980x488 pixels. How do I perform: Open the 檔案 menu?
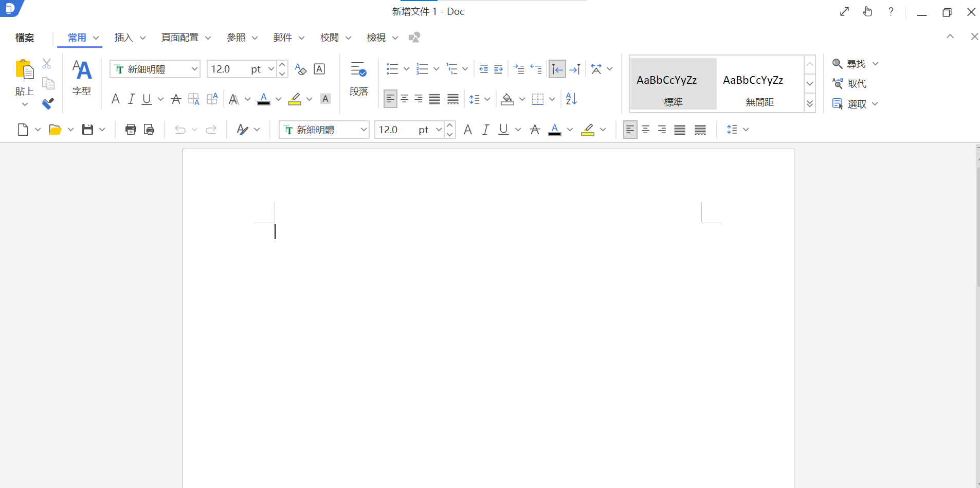(x=24, y=38)
